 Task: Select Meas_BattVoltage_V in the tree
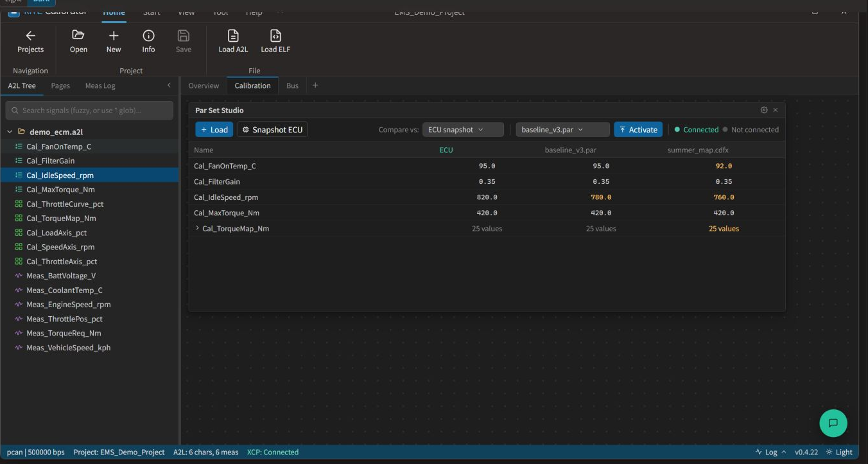89,276
